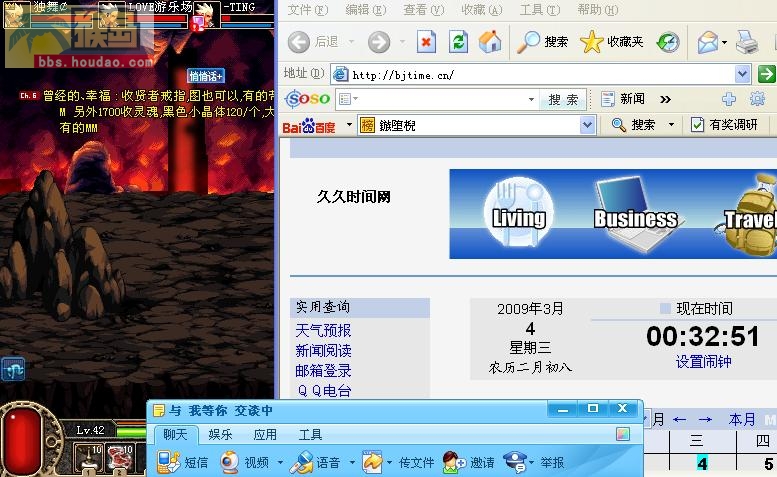Click 短信 SMS icon in chat window
This screenshot has height=477, width=777.
click(x=168, y=462)
